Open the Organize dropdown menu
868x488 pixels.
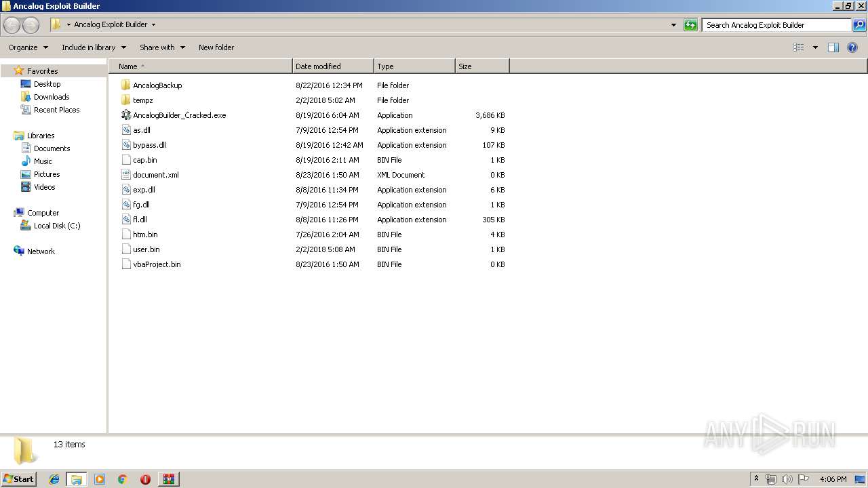point(28,47)
